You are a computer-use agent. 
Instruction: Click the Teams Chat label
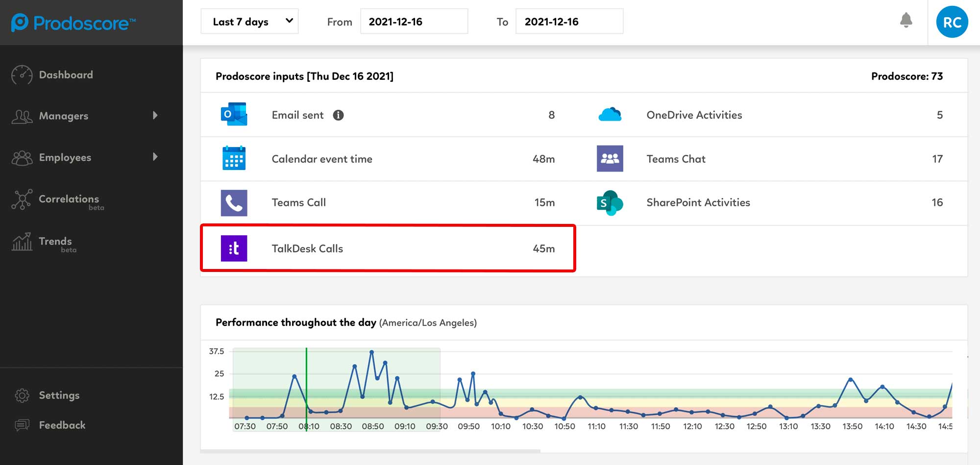[676, 159]
